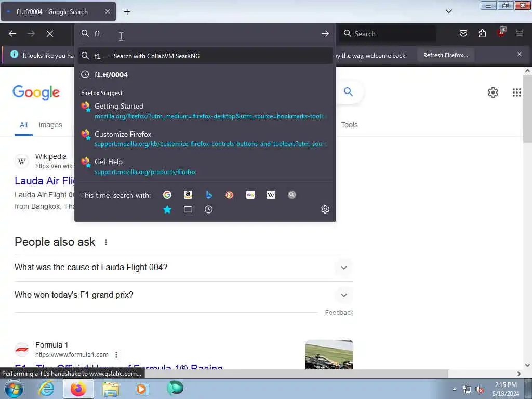This screenshot has width=532, height=399.
Task: Open the Google apps grid
Action: point(517,92)
